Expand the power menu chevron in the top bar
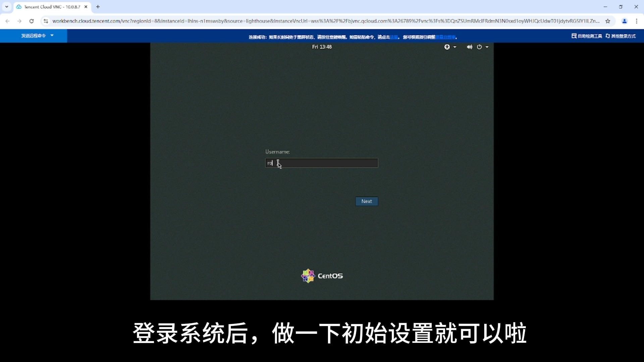This screenshot has width=644, height=362. pos(487,47)
